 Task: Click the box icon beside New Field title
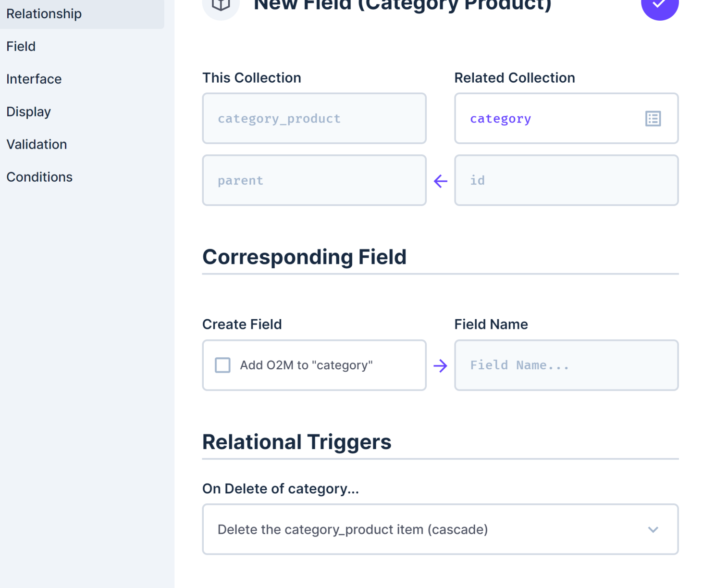tap(221, 5)
